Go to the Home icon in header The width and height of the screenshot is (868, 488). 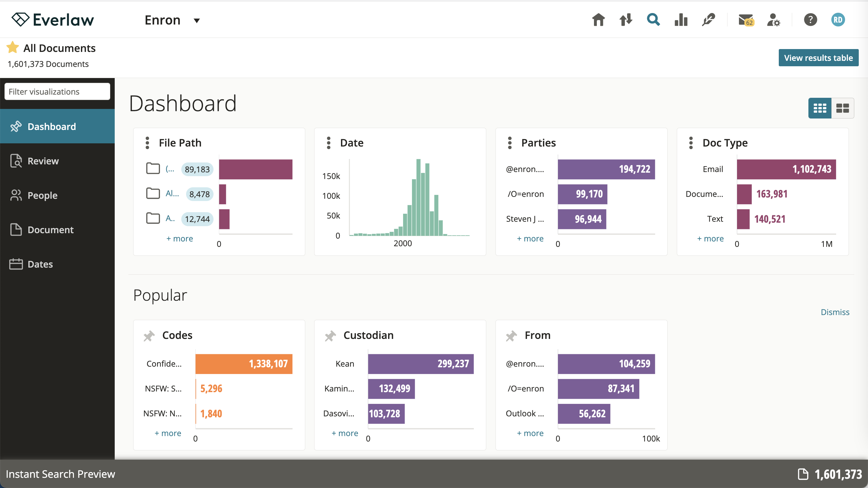point(598,20)
